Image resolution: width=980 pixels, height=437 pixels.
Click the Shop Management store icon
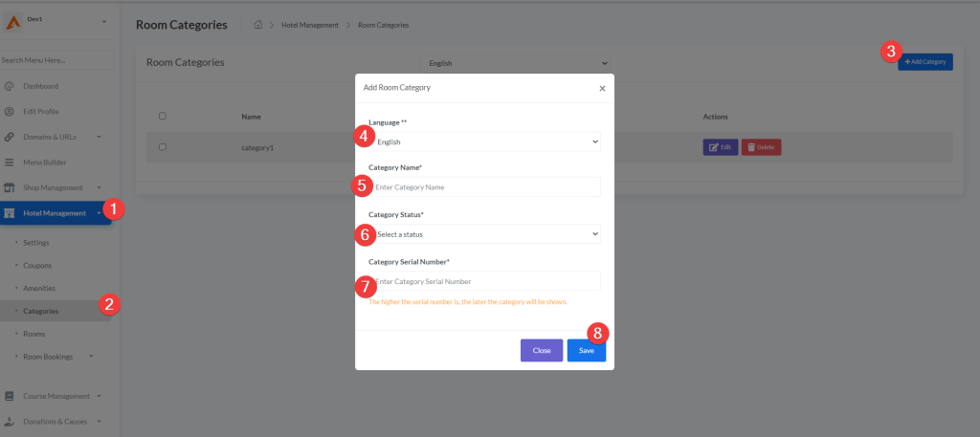click(x=10, y=187)
